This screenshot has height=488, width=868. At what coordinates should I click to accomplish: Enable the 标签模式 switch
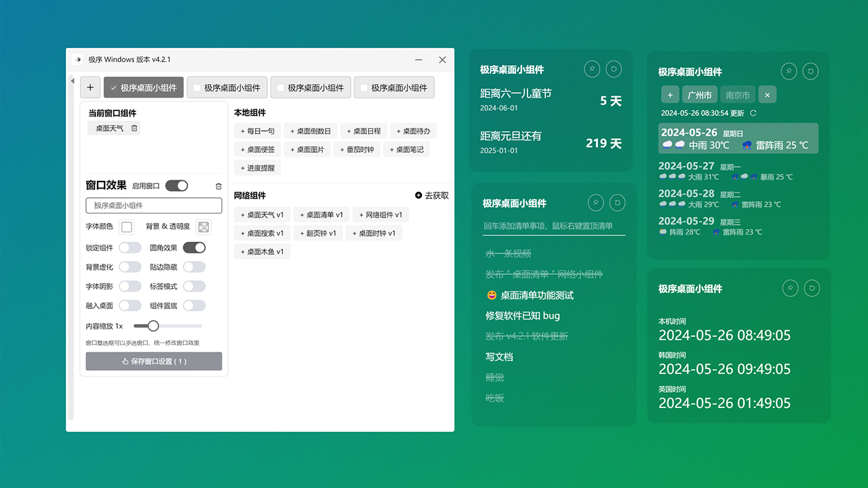pyautogui.click(x=194, y=287)
